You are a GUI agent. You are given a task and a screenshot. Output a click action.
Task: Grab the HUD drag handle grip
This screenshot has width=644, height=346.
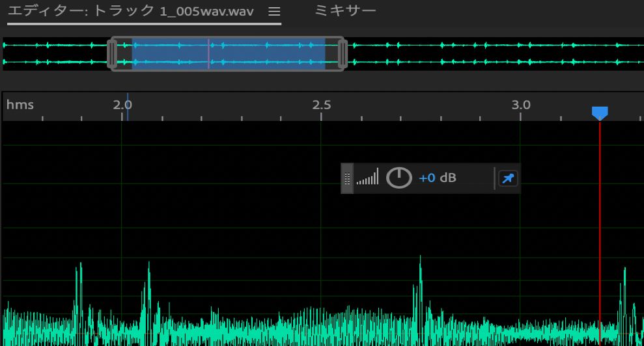[347, 179]
